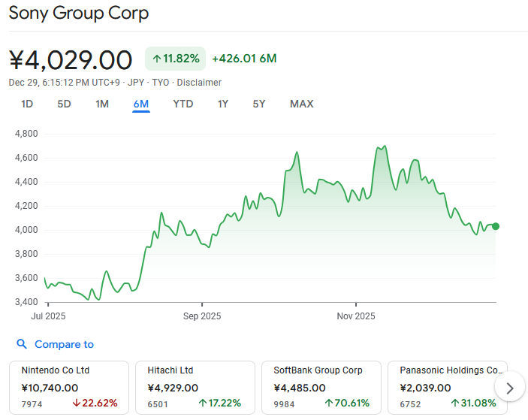This screenshot has height=420, width=528.
Task: Click the Nov 2025 axis label
Action: pyautogui.click(x=356, y=316)
